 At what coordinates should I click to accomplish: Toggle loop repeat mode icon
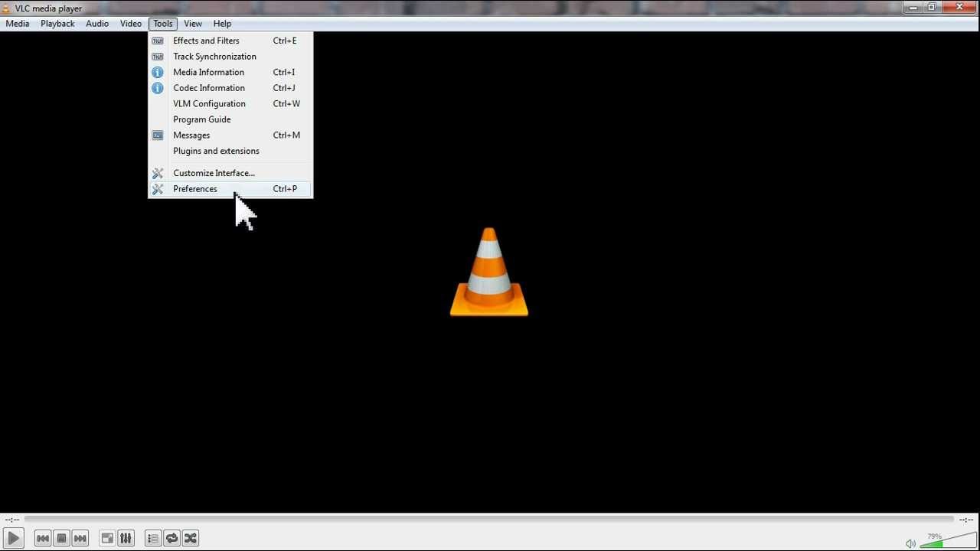(172, 538)
